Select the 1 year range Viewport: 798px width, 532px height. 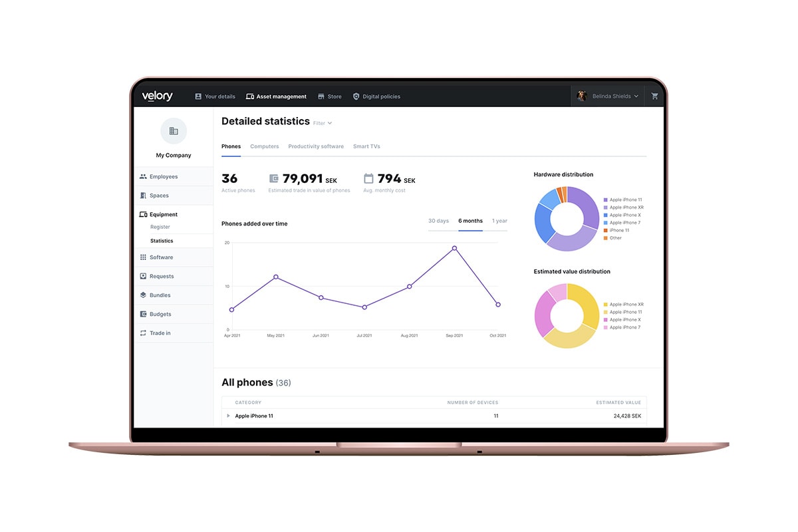tap(499, 221)
